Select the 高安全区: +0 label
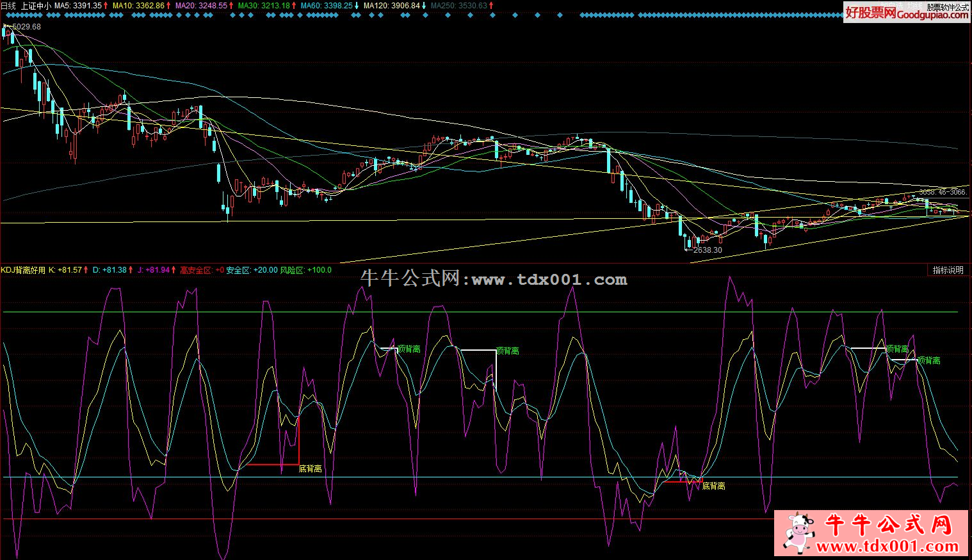The width and height of the screenshot is (972, 560). [x=202, y=270]
